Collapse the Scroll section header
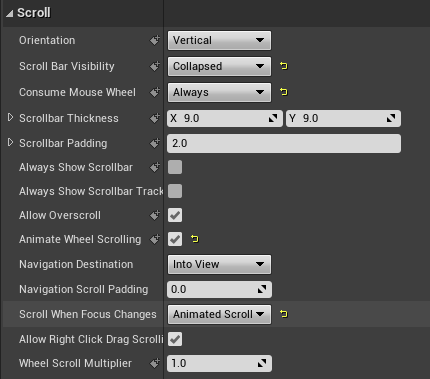Viewport: 430px width, 379px height. [x=10, y=13]
